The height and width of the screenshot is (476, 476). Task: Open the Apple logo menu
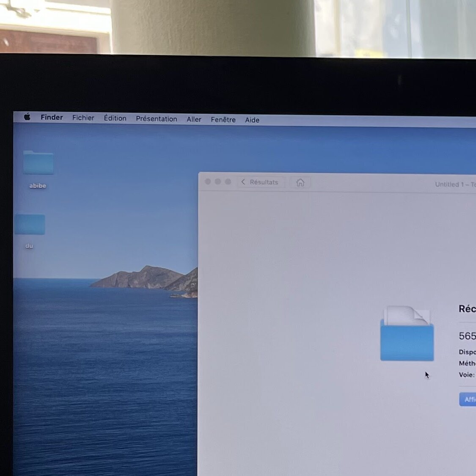tap(27, 117)
